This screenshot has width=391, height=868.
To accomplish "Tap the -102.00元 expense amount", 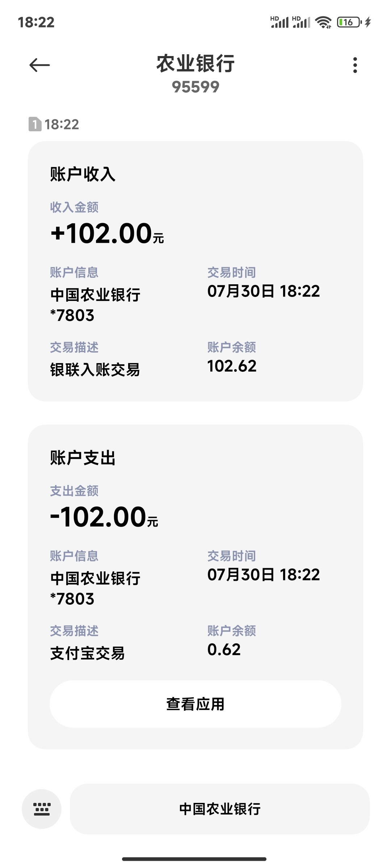I will click(104, 517).
